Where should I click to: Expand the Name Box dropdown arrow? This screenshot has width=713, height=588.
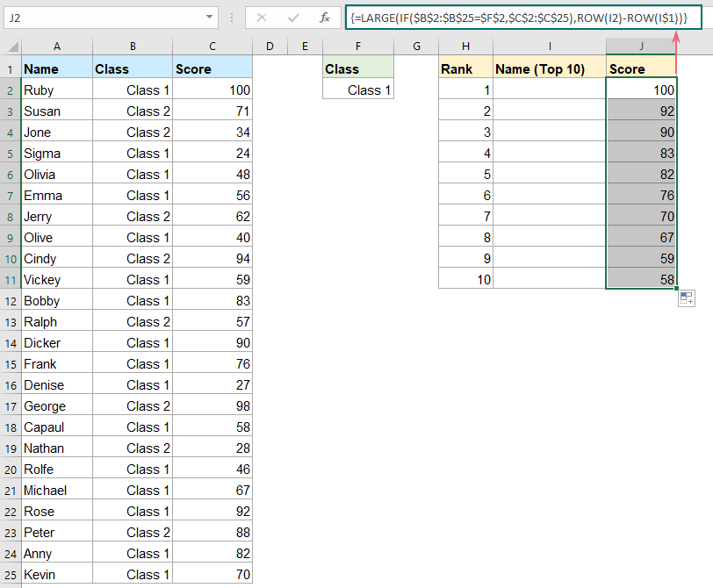[209, 17]
